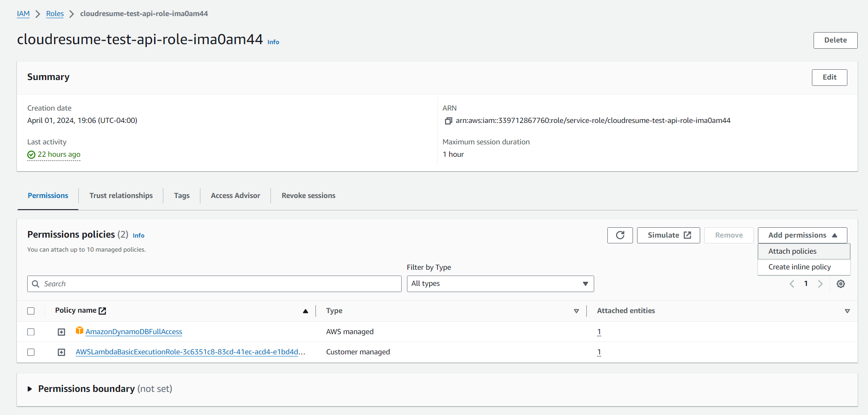Click the refresh policies icon button
Image resolution: width=868 pixels, height=415 pixels.
pyautogui.click(x=620, y=235)
